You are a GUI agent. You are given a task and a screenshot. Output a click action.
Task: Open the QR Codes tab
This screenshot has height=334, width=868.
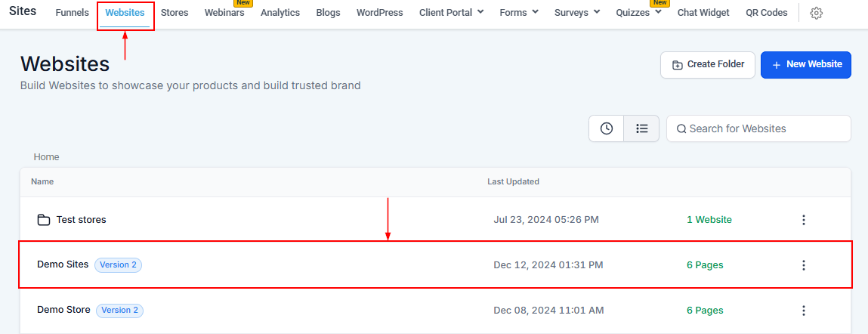tap(766, 13)
